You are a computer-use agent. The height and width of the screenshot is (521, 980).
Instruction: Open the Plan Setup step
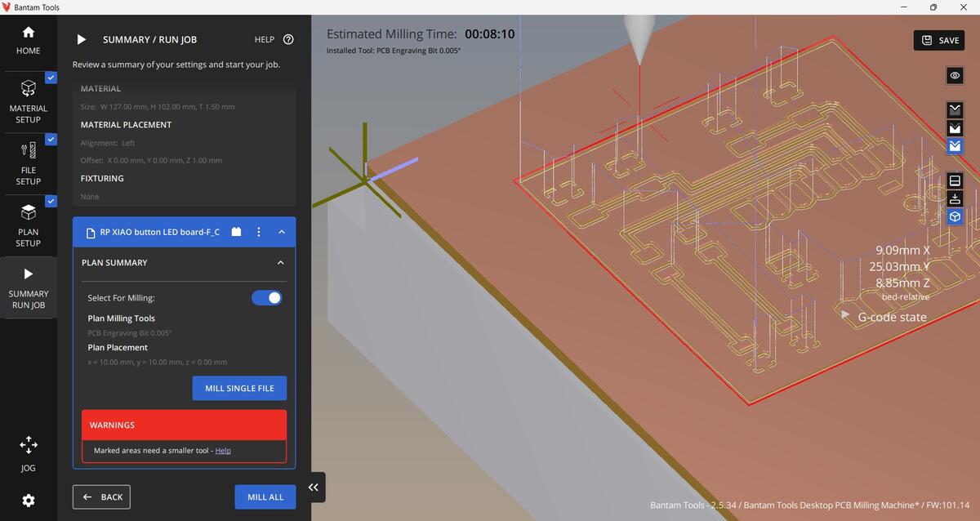tap(29, 226)
